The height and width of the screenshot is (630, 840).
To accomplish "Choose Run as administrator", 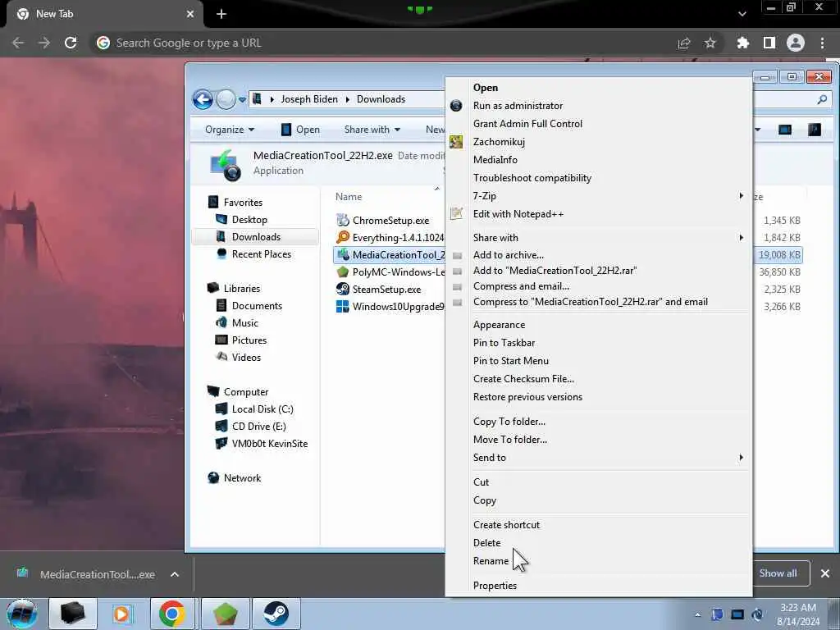I will point(597,106).
